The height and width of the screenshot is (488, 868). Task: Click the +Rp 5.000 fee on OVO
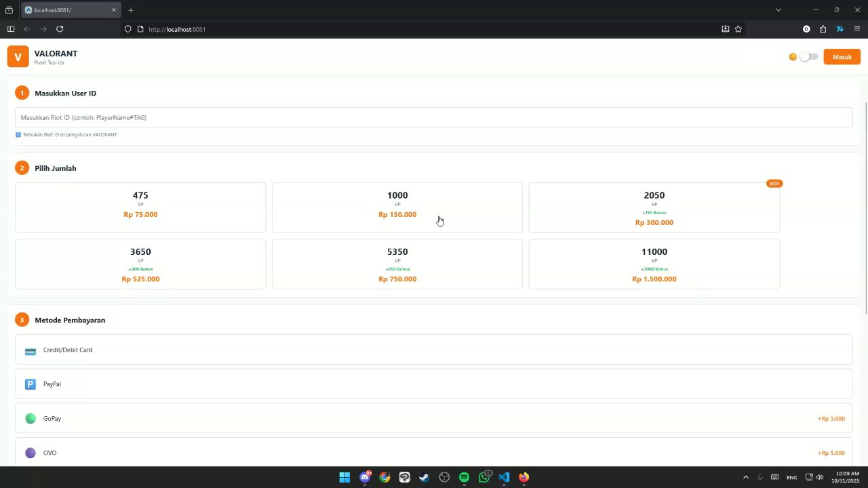click(831, 453)
